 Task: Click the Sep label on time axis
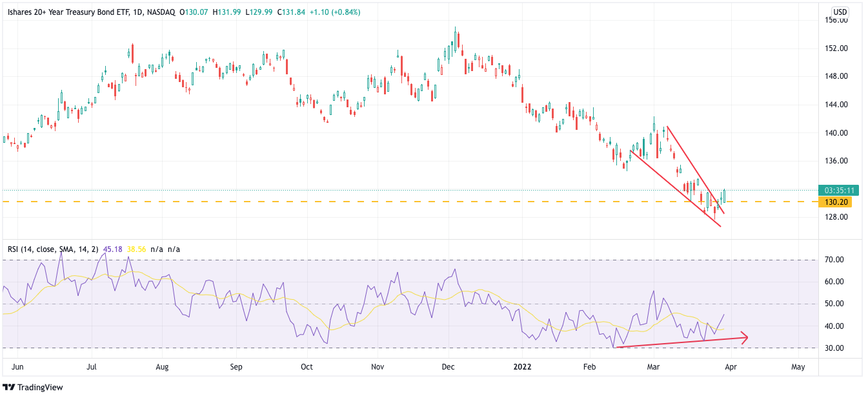pos(236,367)
